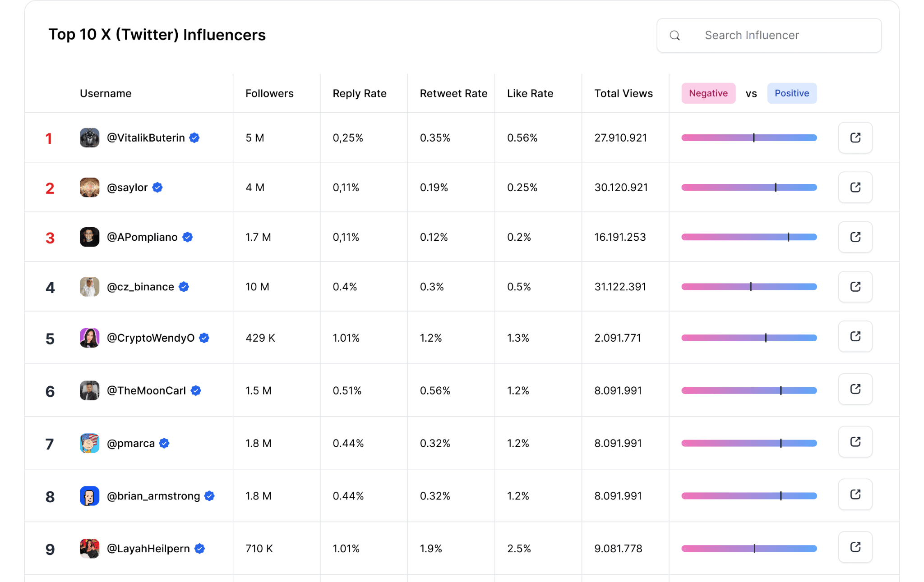Select the Positive sentiment tag
This screenshot has width=924, height=582.
click(x=792, y=93)
